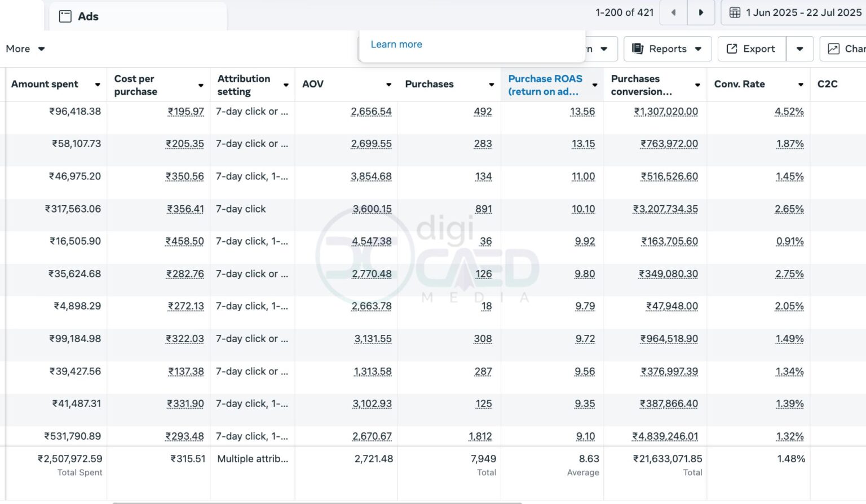866x504 pixels.
Task: Click the 13.56 Purchase ROAS value
Action: point(582,112)
